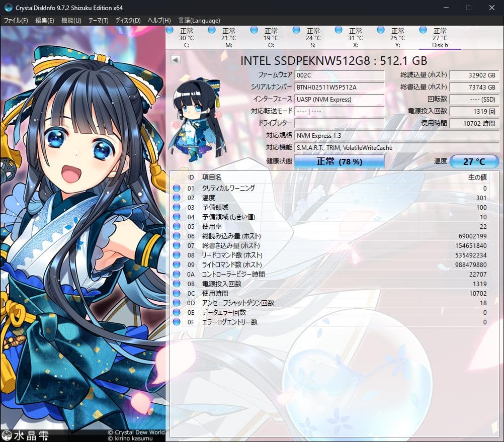Click the previous disk arrow button
This screenshot has height=442, width=504.
(x=176, y=60)
